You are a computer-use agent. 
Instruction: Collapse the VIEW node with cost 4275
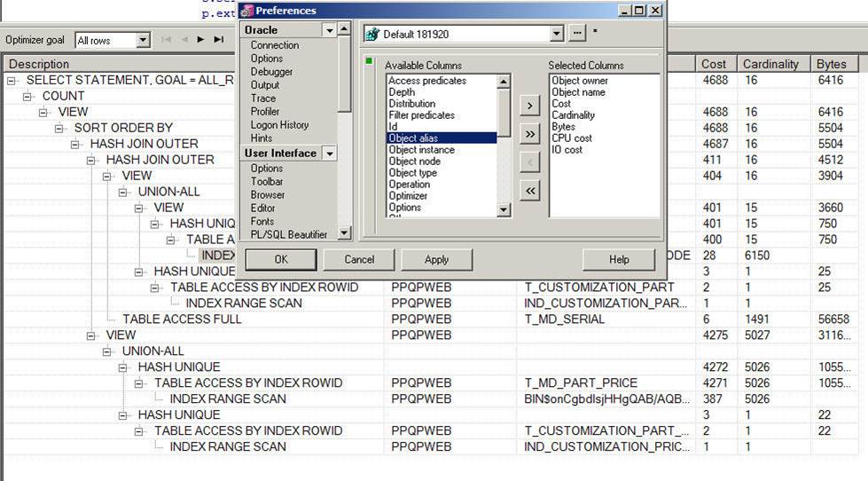(x=91, y=335)
